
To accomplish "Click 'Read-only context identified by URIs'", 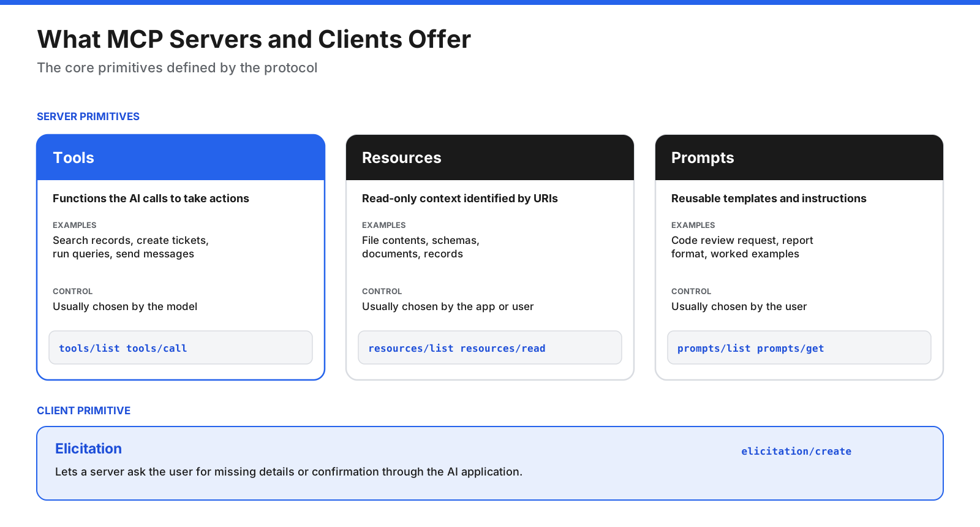I will click(460, 199).
